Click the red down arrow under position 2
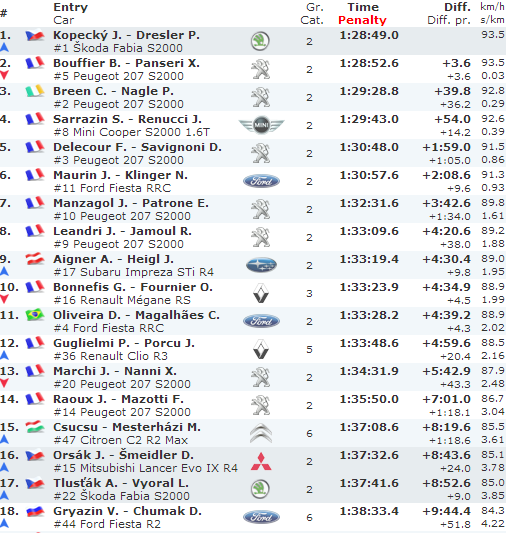This screenshot has height=533, width=510. pyautogui.click(x=4, y=75)
